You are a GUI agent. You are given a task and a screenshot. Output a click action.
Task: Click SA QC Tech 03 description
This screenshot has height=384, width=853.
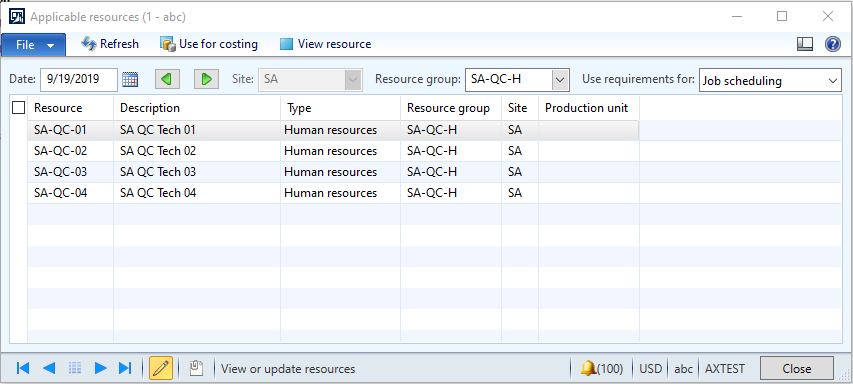[197, 172]
